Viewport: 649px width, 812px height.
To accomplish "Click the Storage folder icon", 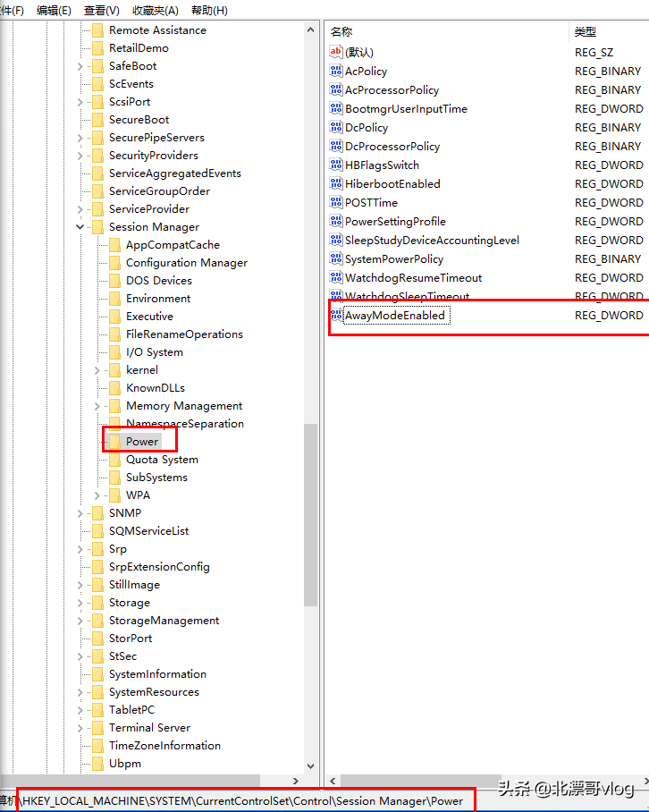I will (97, 602).
